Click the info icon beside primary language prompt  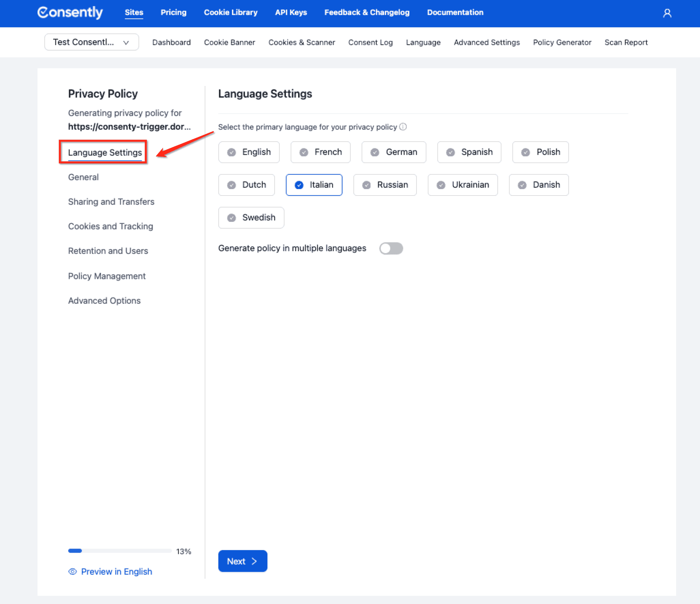click(403, 127)
